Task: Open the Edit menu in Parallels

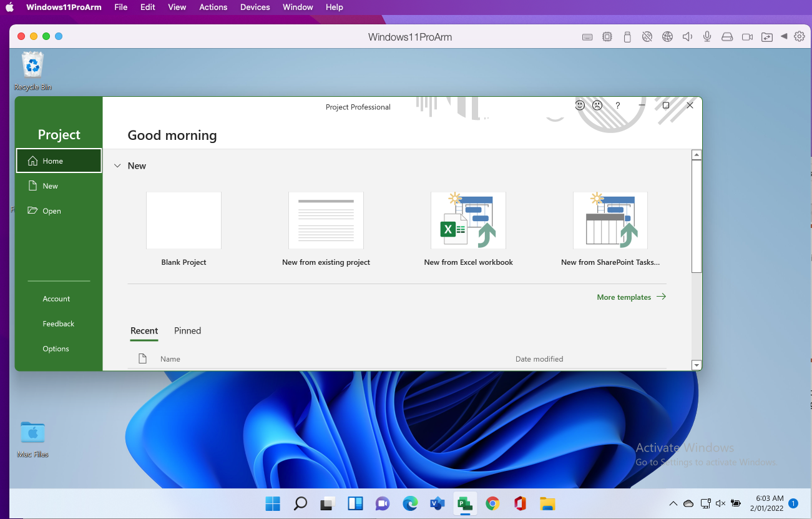Action: pyautogui.click(x=148, y=7)
